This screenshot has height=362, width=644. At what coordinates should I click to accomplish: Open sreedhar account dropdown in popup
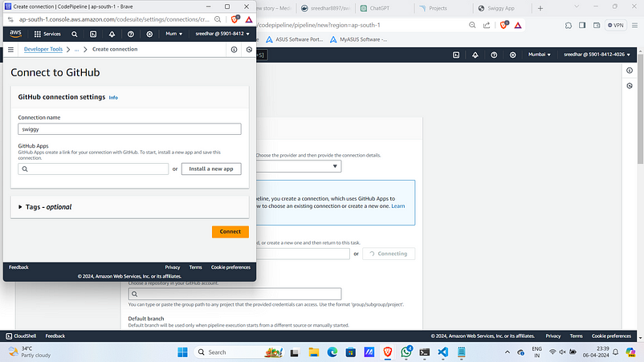(222, 34)
